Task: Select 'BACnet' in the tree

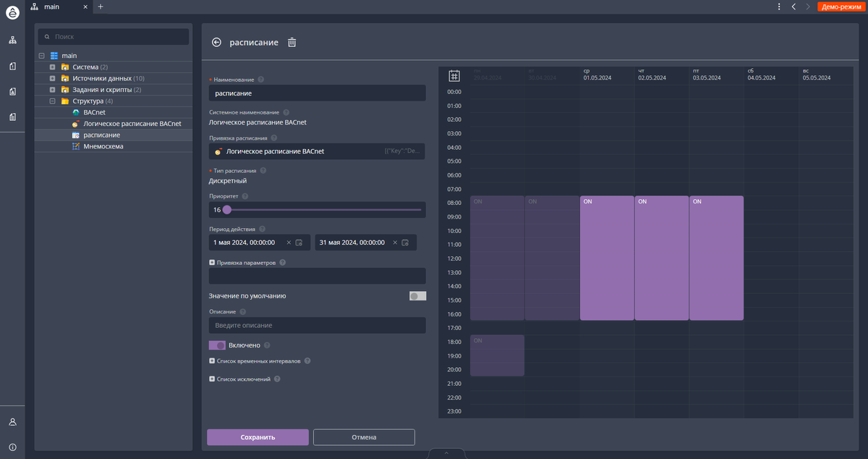Action: pyautogui.click(x=95, y=112)
